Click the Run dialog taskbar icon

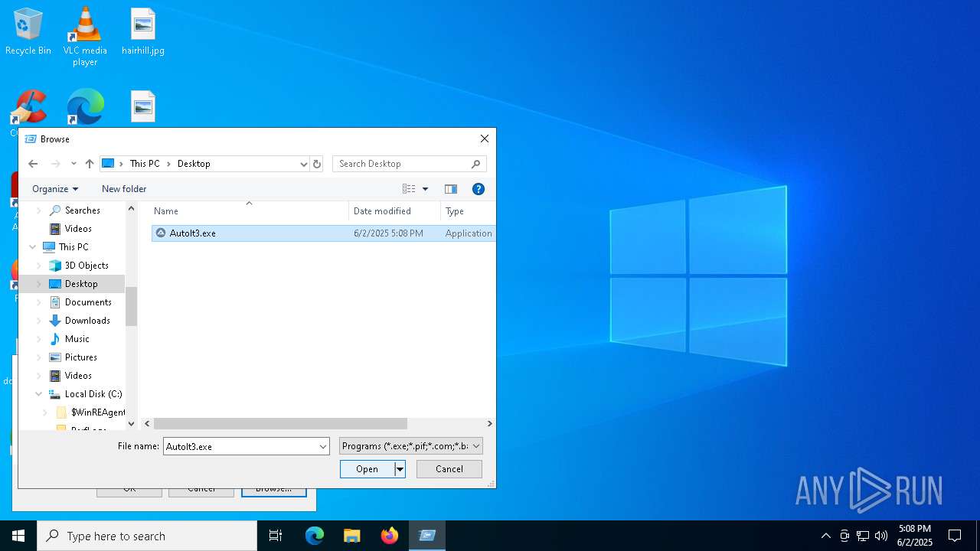click(427, 536)
